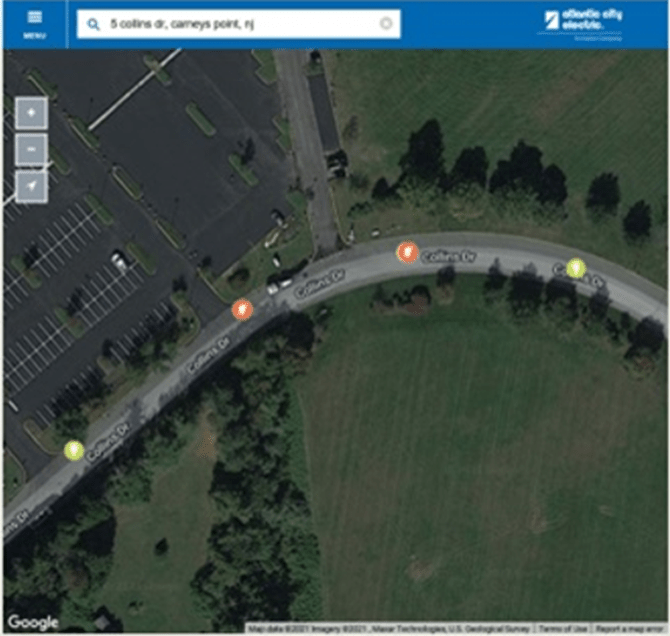670x636 pixels.
Task: Click the map data attribution text
Action: (x=389, y=629)
